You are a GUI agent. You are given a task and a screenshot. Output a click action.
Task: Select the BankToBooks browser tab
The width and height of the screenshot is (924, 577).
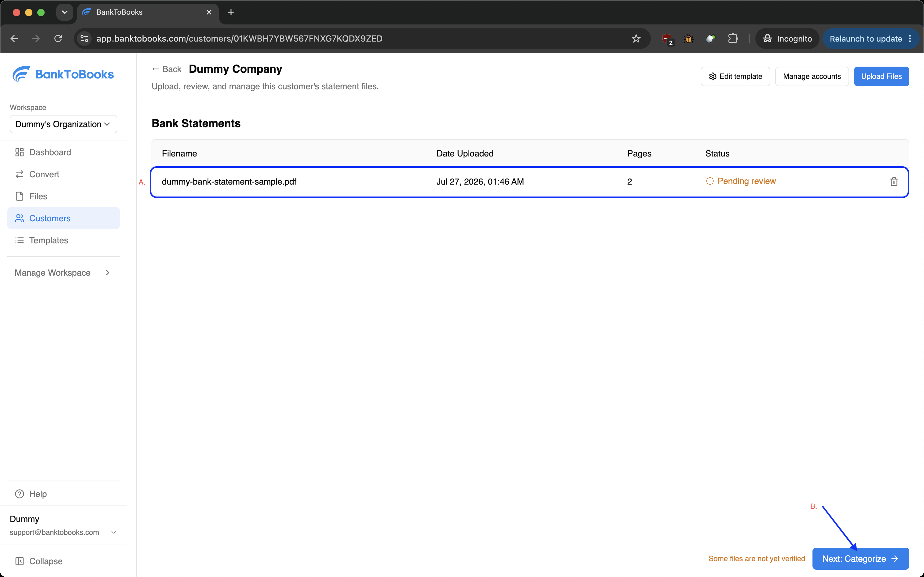(148, 12)
